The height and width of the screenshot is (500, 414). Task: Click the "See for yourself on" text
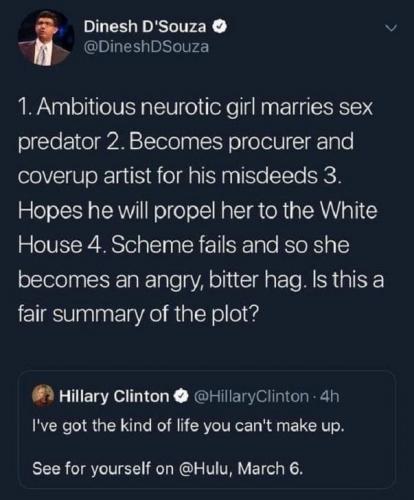[x=103, y=469]
